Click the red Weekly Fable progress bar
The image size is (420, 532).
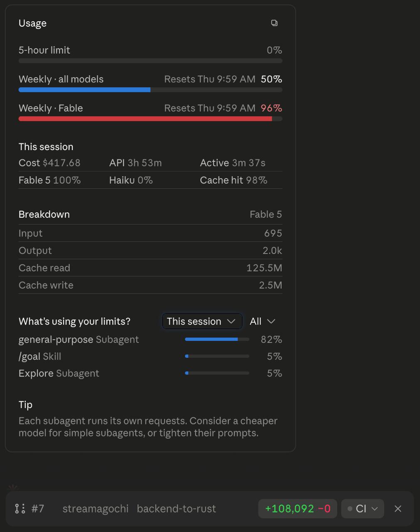click(150, 119)
